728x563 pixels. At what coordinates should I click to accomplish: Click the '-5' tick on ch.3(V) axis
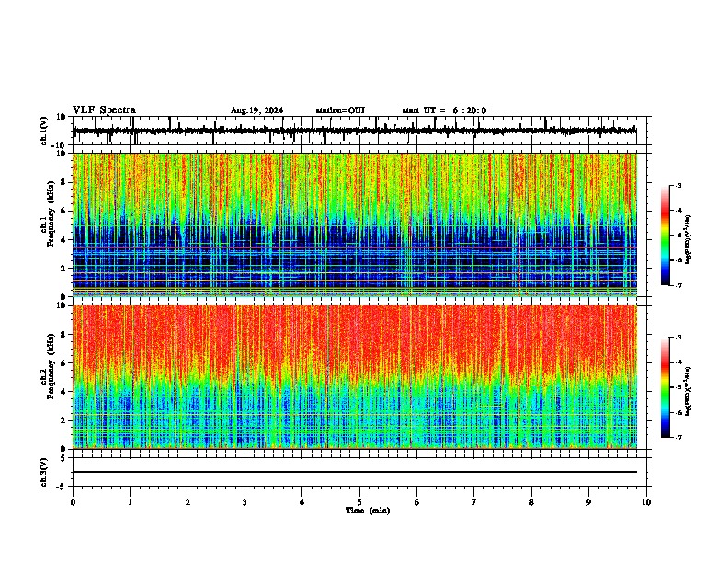[62, 487]
